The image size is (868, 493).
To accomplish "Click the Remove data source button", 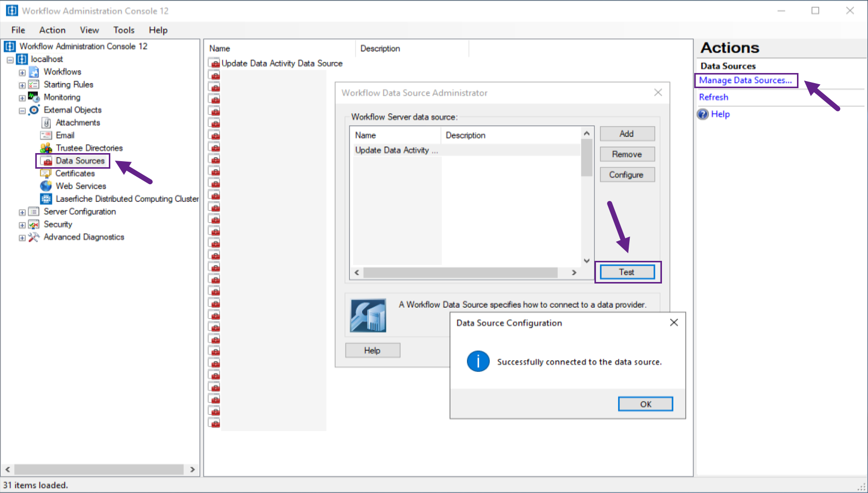I will point(627,155).
